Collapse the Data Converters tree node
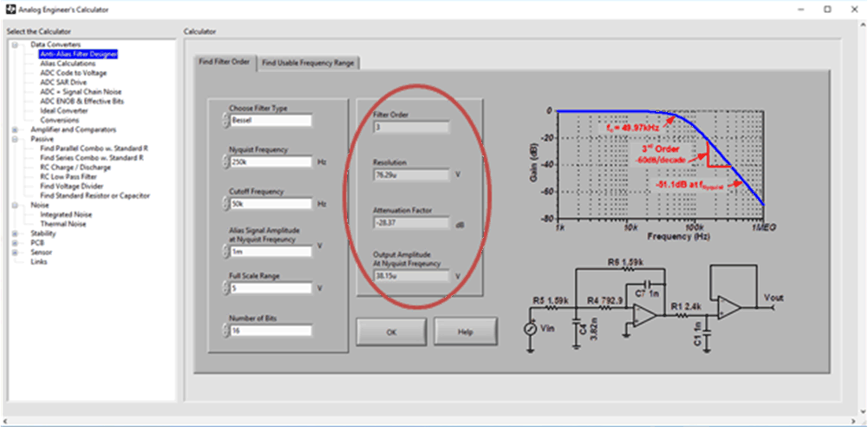868x427 pixels. pyautogui.click(x=15, y=44)
